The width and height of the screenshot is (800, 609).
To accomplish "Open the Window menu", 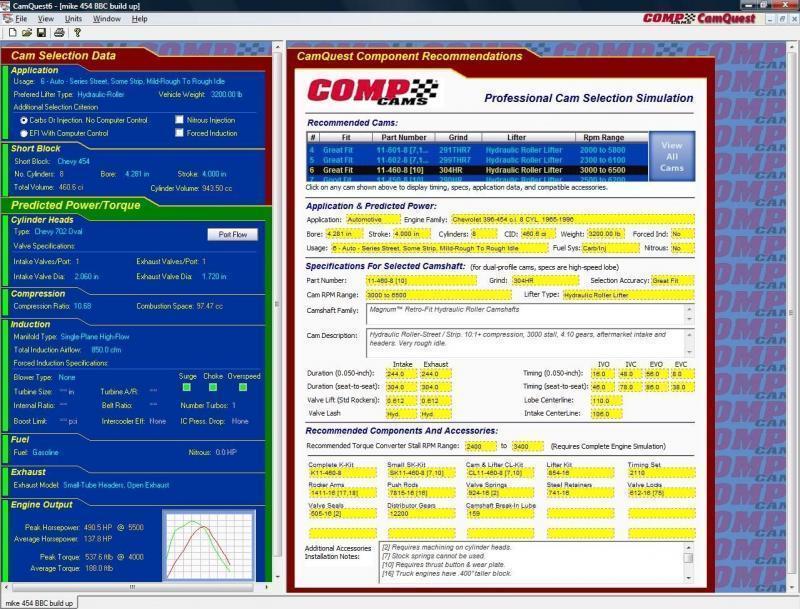I will pos(107,19).
